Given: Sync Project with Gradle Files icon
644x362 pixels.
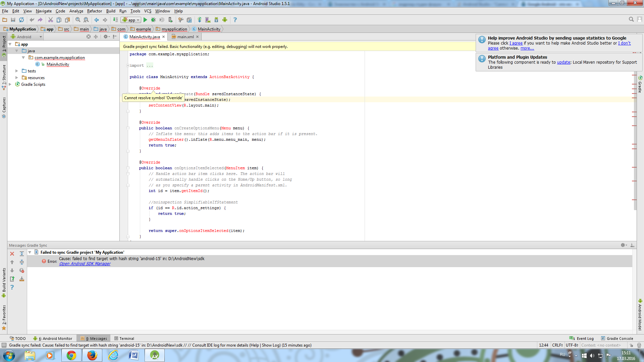Looking at the screenshot, I should [200, 20].
